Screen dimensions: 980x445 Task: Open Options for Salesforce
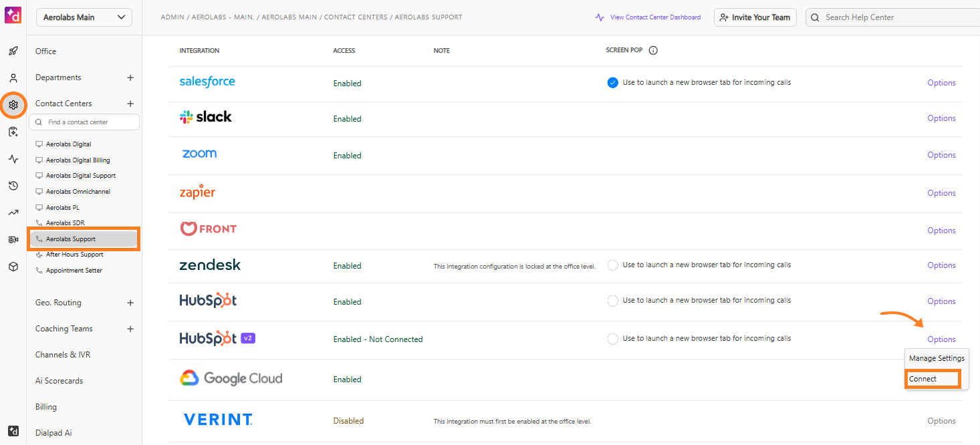click(941, 83)
